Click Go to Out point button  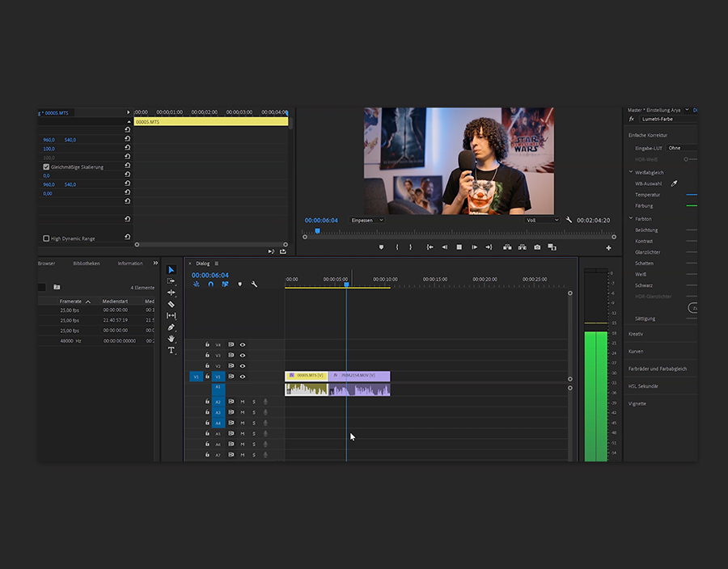click(x=489, y=247)
